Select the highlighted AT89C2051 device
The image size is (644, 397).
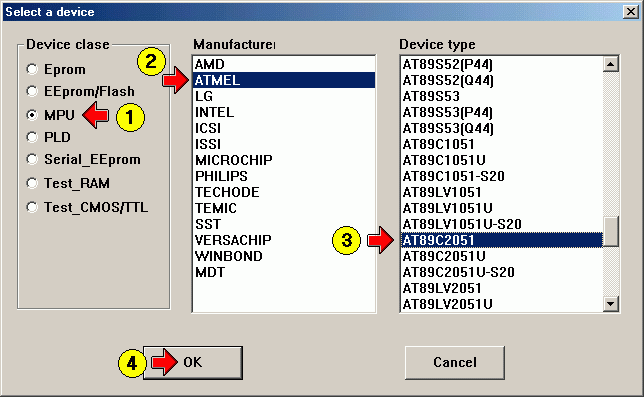pyautogui.click(x=501, y=240)
